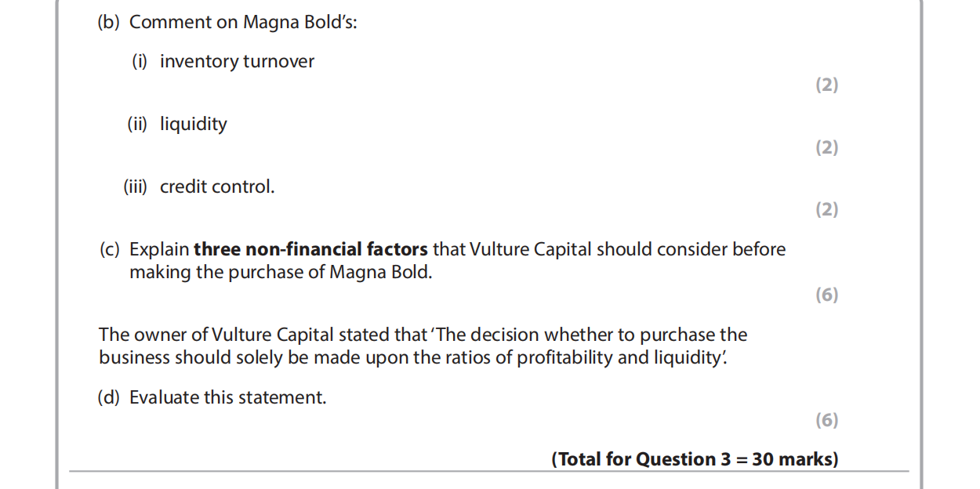Click the (2) mark beside liquidity sub-question
Viewport: 980px width, 489px height.
coord(826,147)
